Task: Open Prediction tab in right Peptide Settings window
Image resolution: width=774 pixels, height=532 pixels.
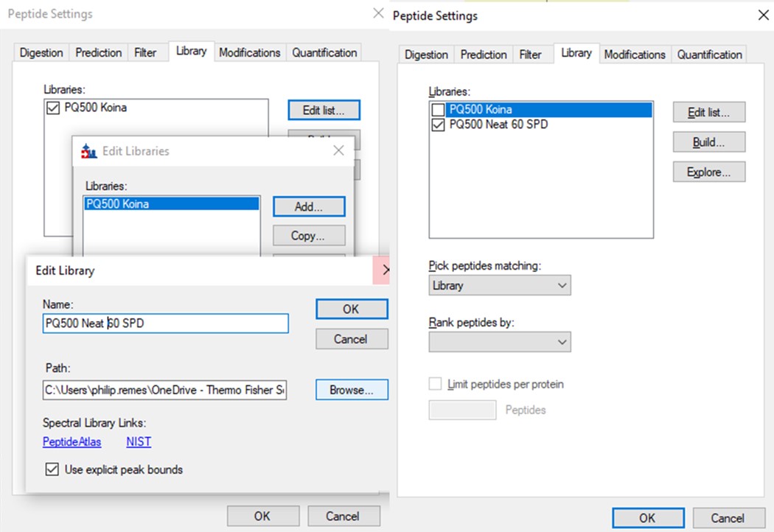Action: (x=484, y=55)
